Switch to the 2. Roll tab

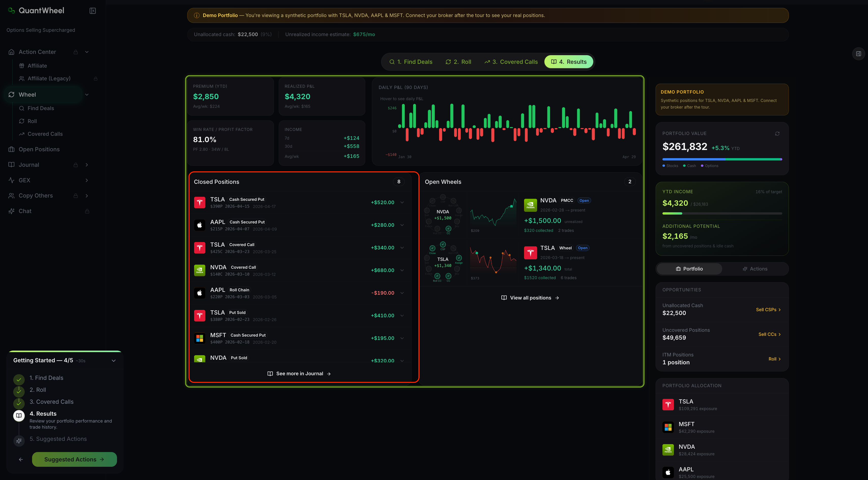(x=458, y=62)
